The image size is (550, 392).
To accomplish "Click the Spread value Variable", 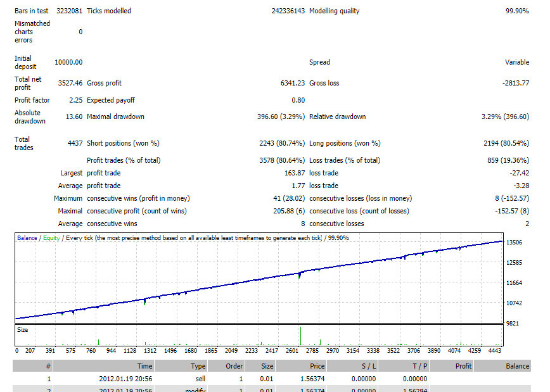I will click(x=517, y=62).
